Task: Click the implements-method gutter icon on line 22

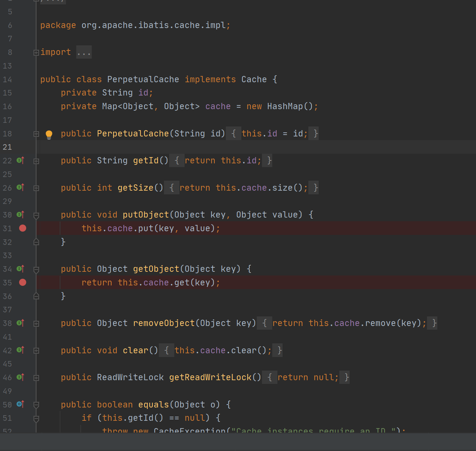Action: click(x=21, y=160)
